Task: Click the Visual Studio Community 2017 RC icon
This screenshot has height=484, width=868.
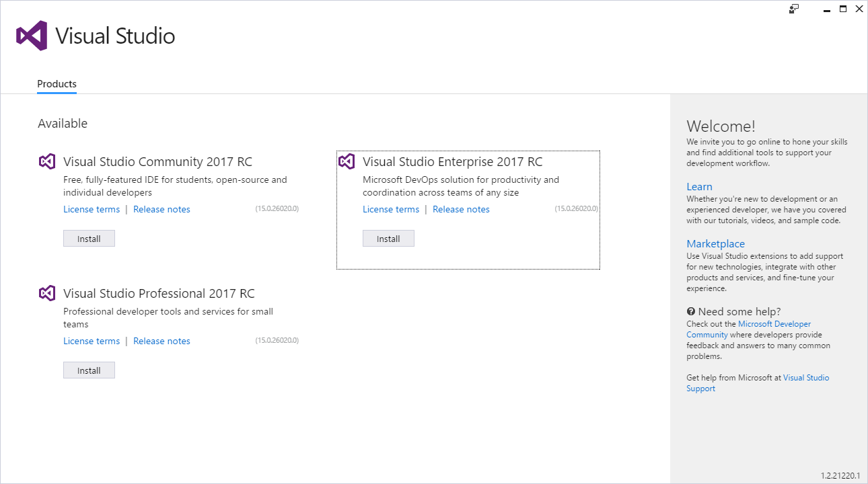Action: pos(46,161)
